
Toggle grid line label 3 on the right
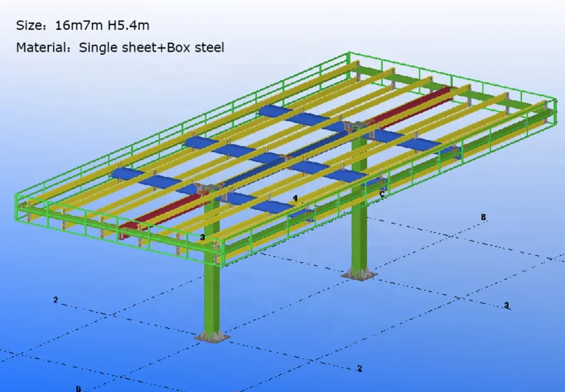506,305
